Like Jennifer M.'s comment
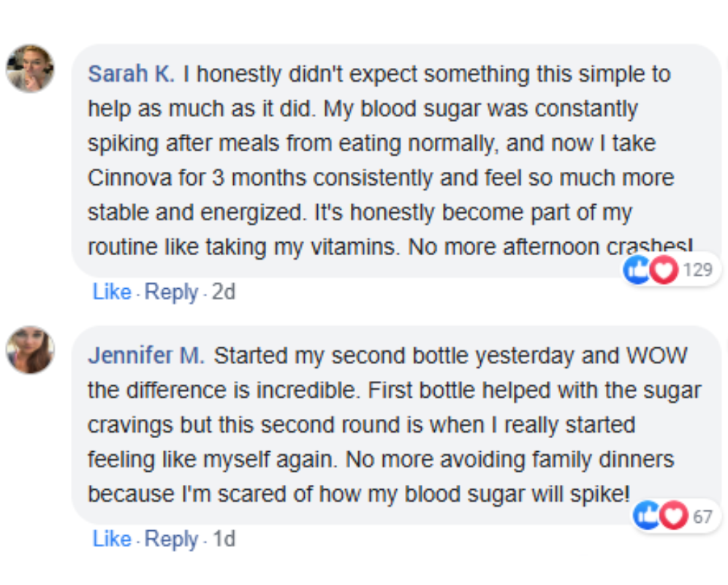Image resolution: width=728 pixels, height=585 pixels. point(112,539)
